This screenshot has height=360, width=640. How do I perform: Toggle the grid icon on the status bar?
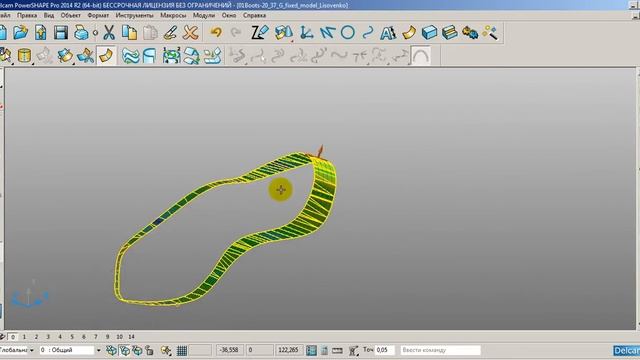pos(182,350)
